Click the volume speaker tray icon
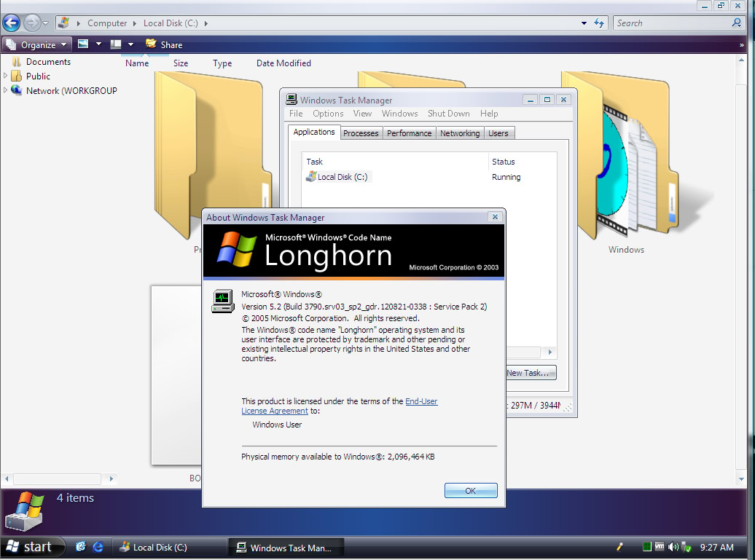 coord(673,547)
